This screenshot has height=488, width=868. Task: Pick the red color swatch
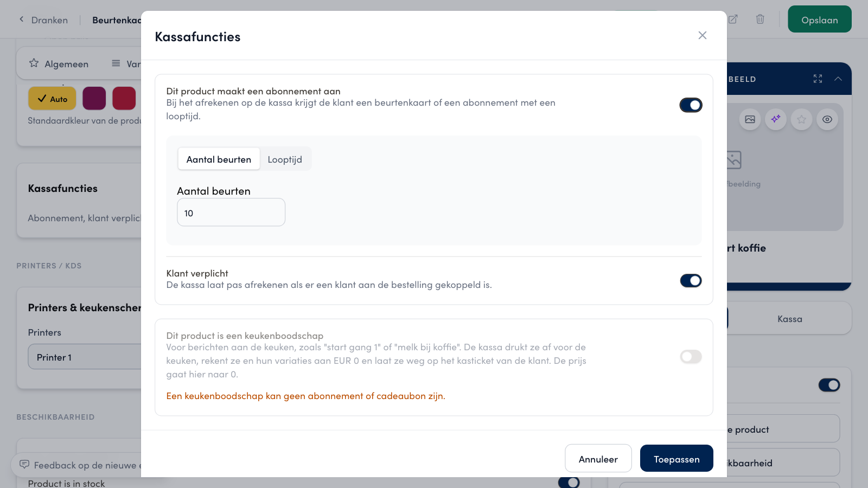tap(124, 99)
